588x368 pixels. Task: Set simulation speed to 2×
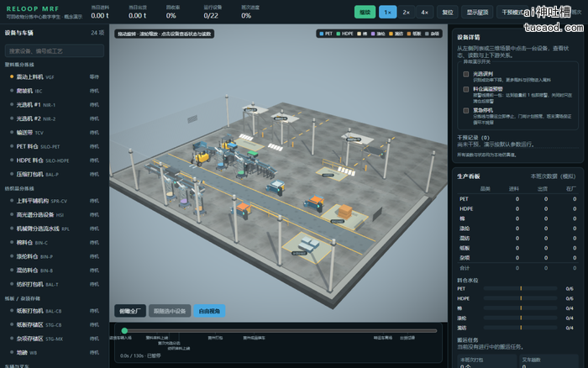pos(406,12)
